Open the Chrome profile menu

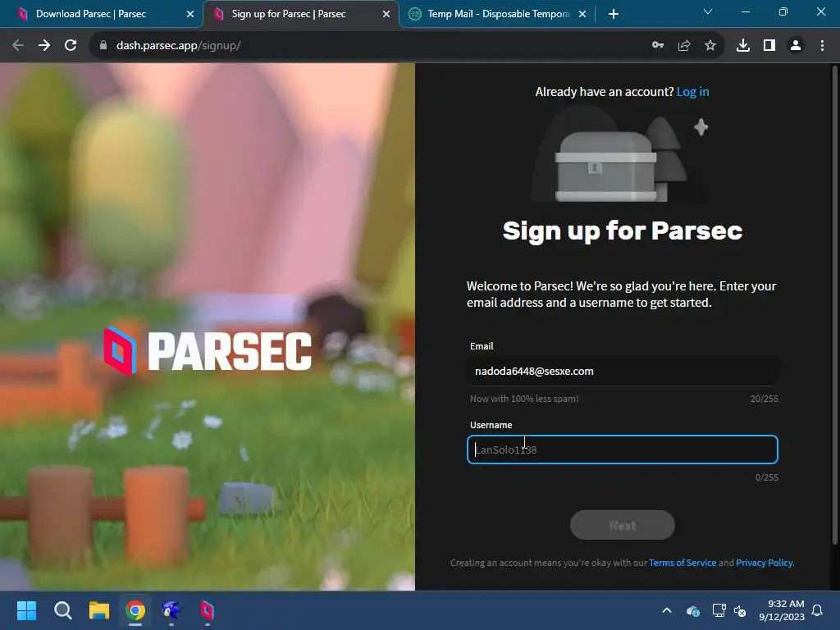(x=796, y=46)
